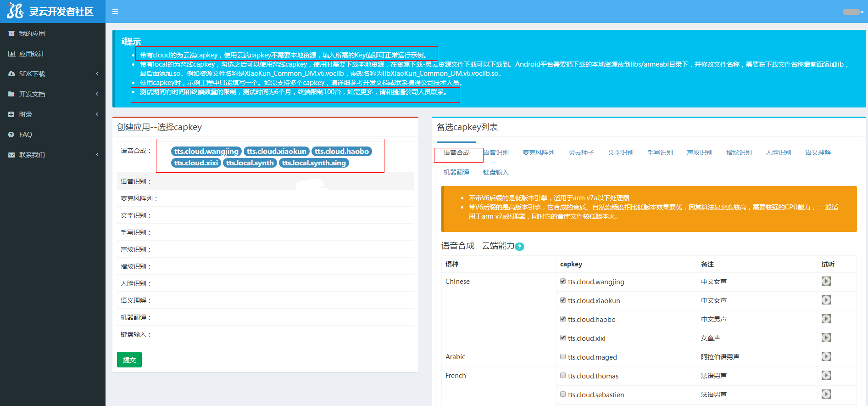Switch to the 指纹识别 tab

coord(739,152)
